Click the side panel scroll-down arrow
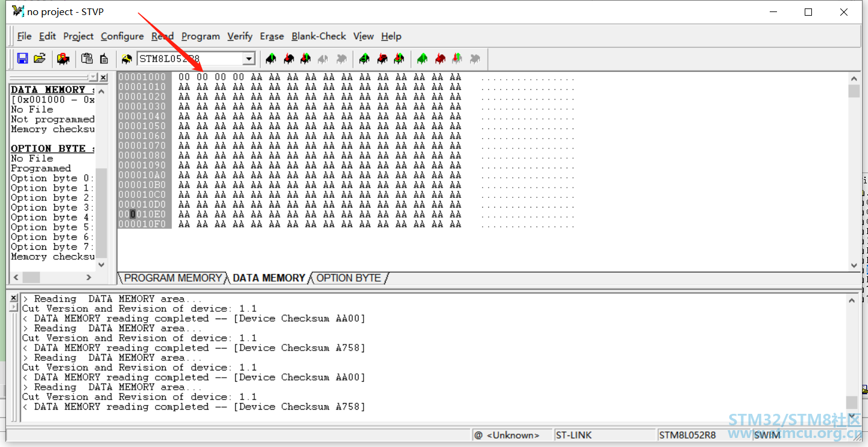The image size is (868, 447). [101, 265]
